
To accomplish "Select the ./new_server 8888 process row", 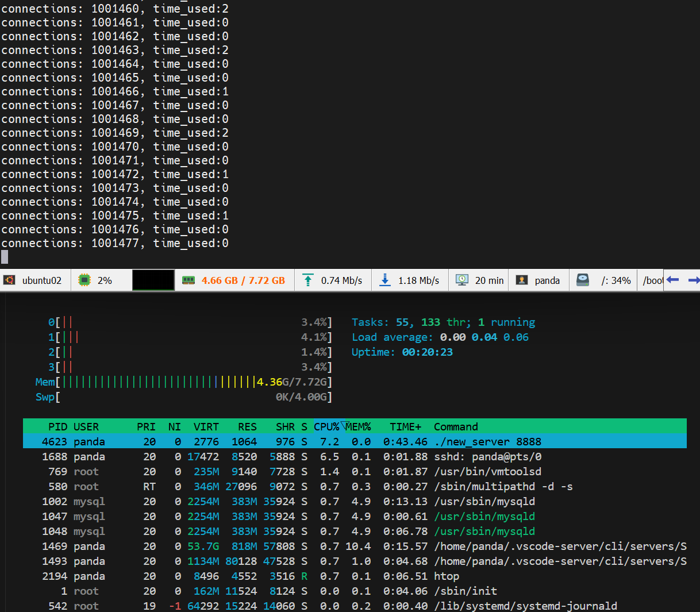I will pyautogui.click(x=355, y=441).
